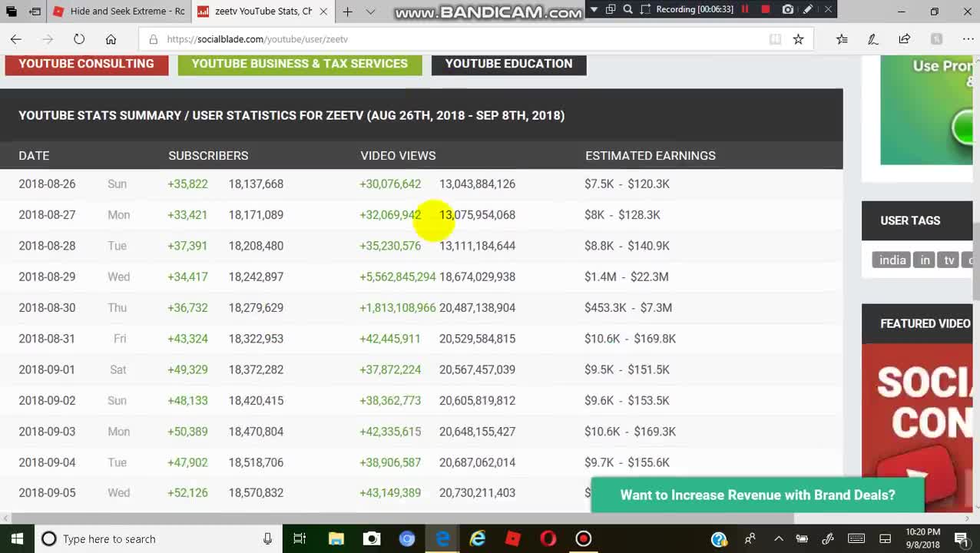
Task: Open the Action Center notifications
Action: [961, 538]
